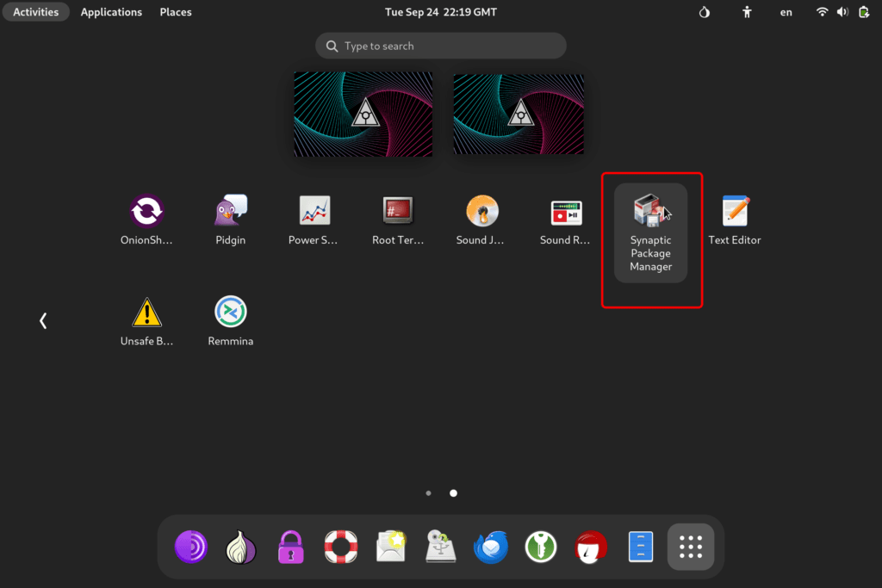Launch Pidgin messenger
The height and width of the screenshot is (588, 882).
click(x=231, y=220)
